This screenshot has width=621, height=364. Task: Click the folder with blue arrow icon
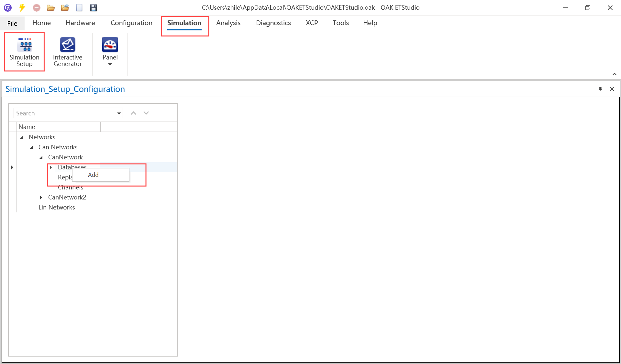click(65, 7)
